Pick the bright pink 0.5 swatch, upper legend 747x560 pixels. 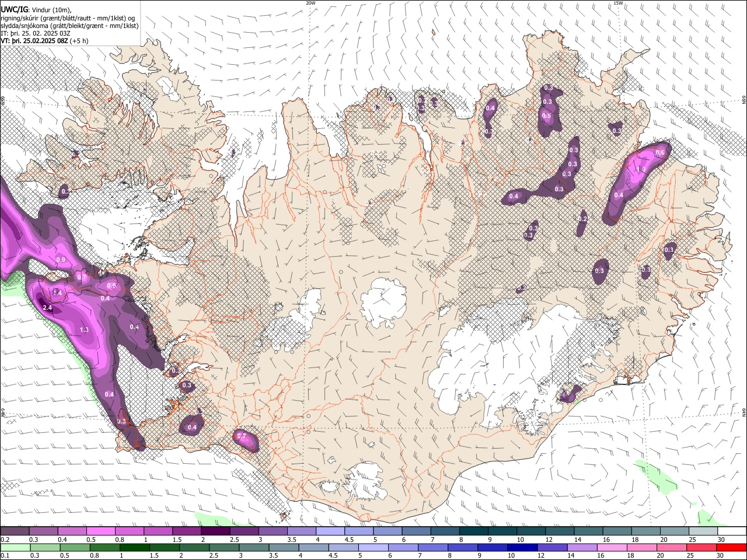[x=100, y=531]
